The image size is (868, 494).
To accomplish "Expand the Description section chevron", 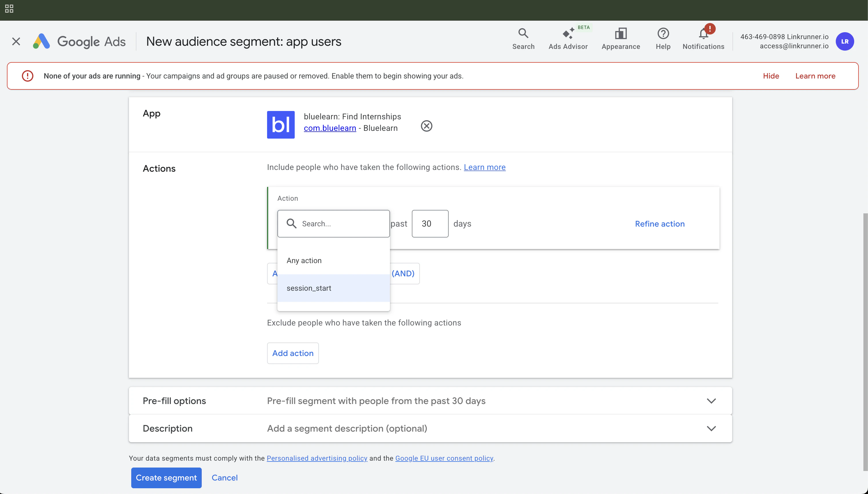I will click(x=711, y=428).
